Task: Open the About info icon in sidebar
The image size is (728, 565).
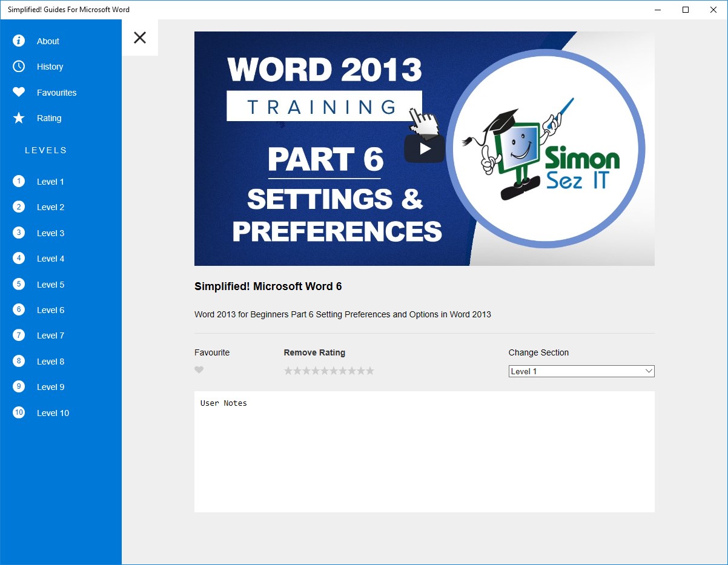Action: [x=19, y=41]
